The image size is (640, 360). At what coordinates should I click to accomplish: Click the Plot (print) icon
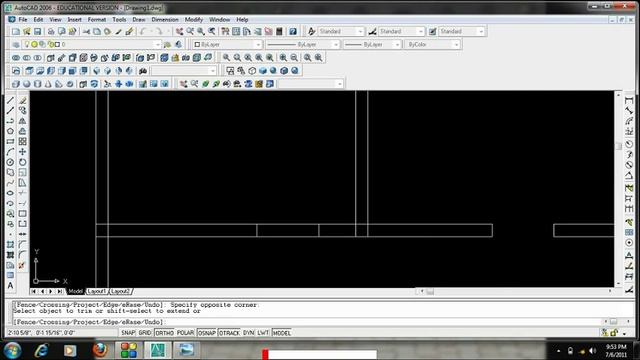pos(51,31)
